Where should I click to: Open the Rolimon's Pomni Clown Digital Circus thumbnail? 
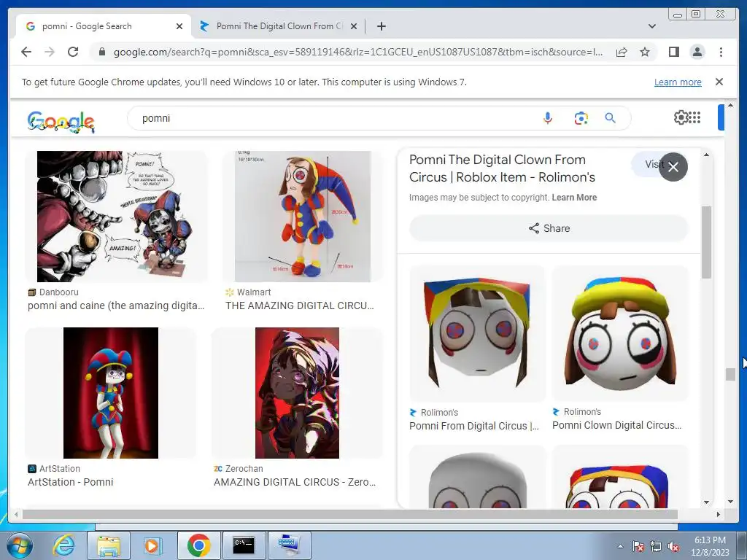tap(620, 333)
